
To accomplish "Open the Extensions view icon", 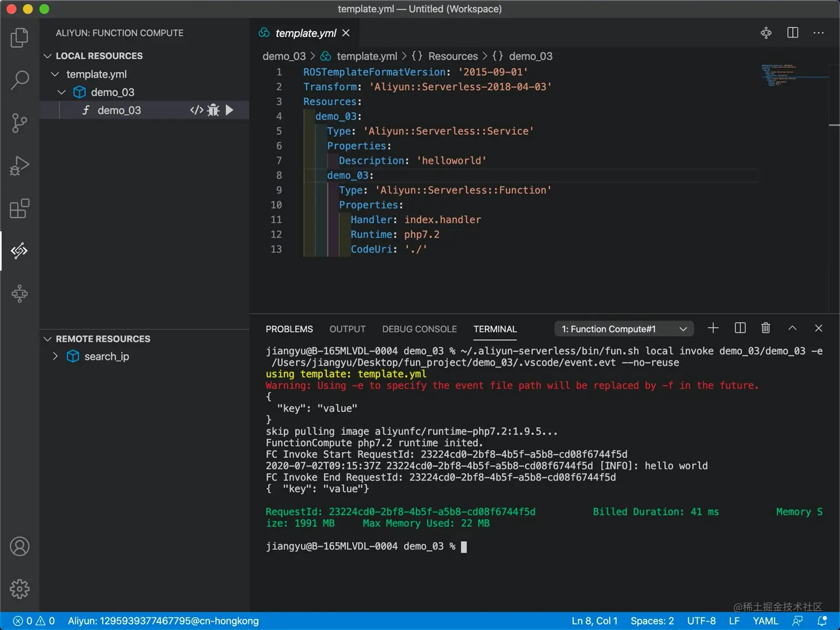I will (x=19, y=208).
